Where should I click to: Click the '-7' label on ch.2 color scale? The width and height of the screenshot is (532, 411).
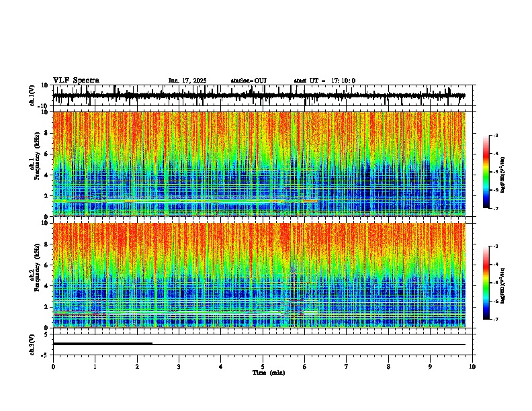click(496, 319)
